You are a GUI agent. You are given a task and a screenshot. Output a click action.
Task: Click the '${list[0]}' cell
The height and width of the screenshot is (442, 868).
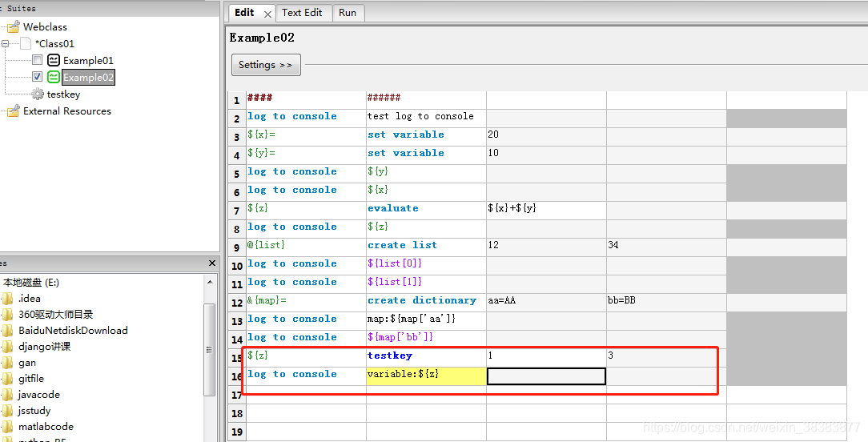tap(426, 266)
